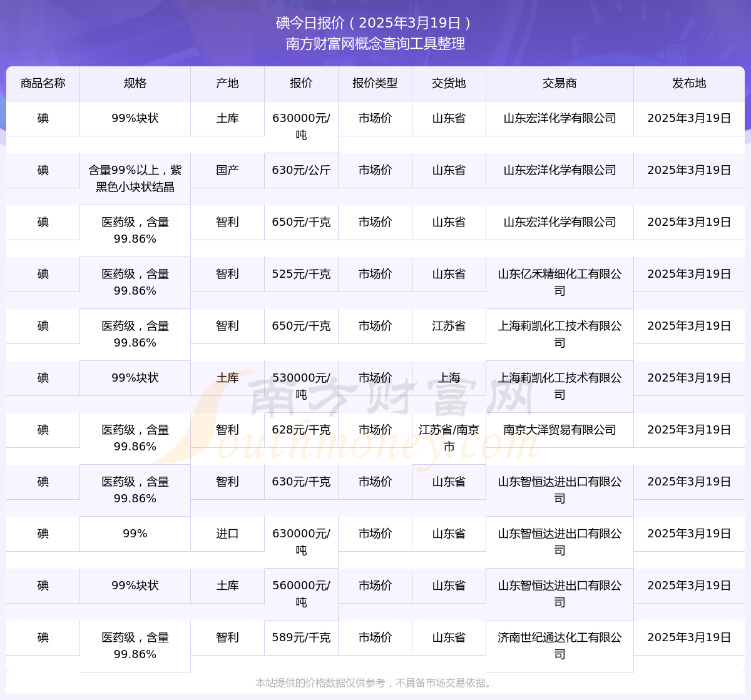Click 99%块状 in the 560000元/吨 row
This screenshot has width=751, height=700.
pyautogui.click(x=135, y=586)
